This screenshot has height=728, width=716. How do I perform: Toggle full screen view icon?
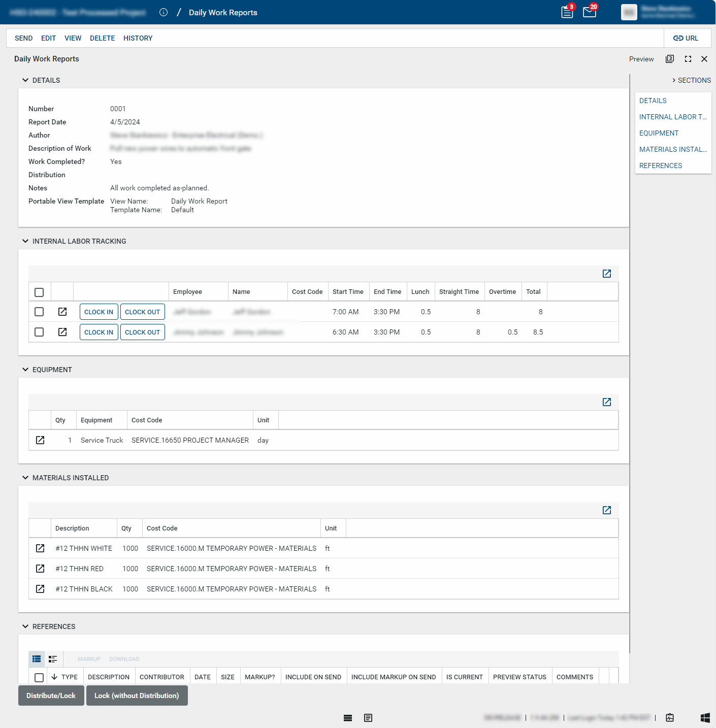[x=688, y=59]
